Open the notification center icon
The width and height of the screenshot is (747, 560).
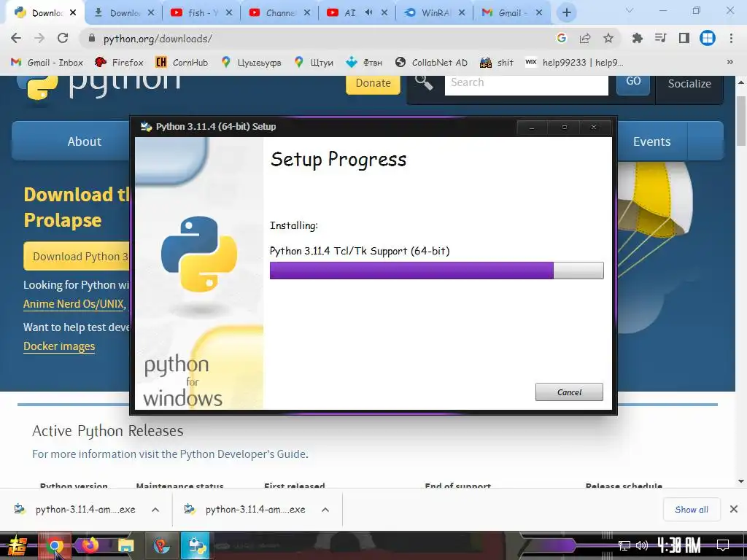tap(723, 545)
